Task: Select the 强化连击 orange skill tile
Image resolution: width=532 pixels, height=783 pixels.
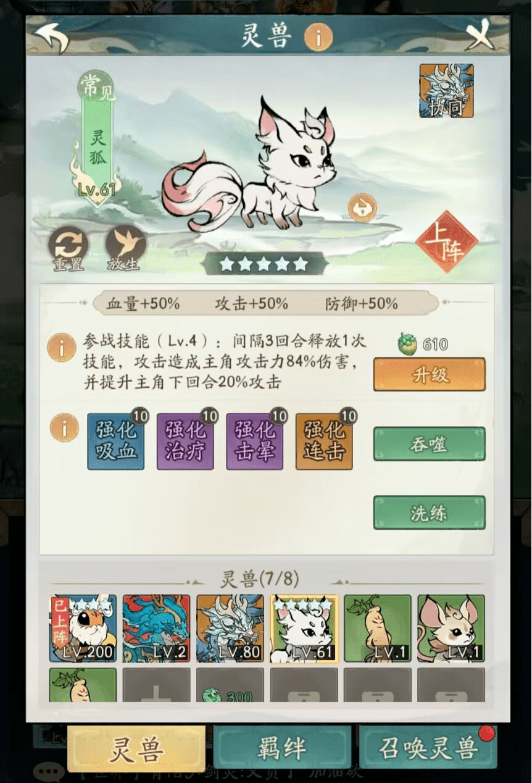Action: [x=324, y=442]
